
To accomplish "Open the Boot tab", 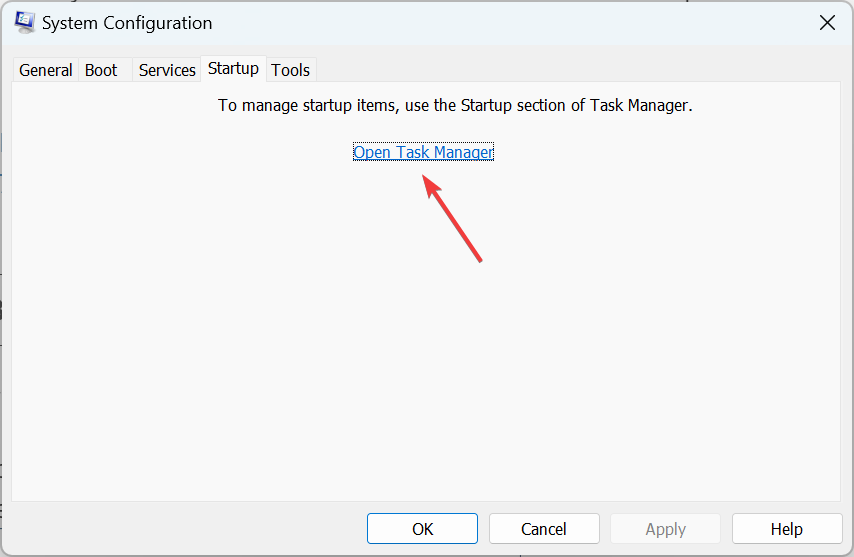I will (101, 70).
